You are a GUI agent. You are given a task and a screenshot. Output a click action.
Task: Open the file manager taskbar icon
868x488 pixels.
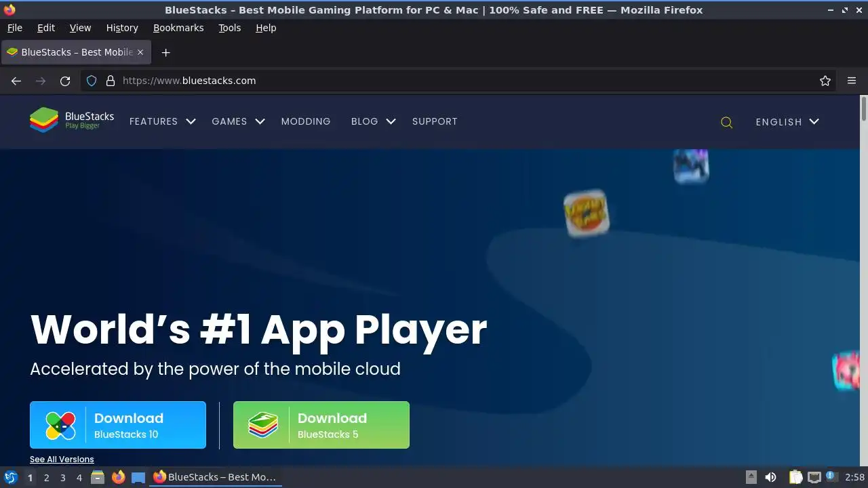coord(98,477)
